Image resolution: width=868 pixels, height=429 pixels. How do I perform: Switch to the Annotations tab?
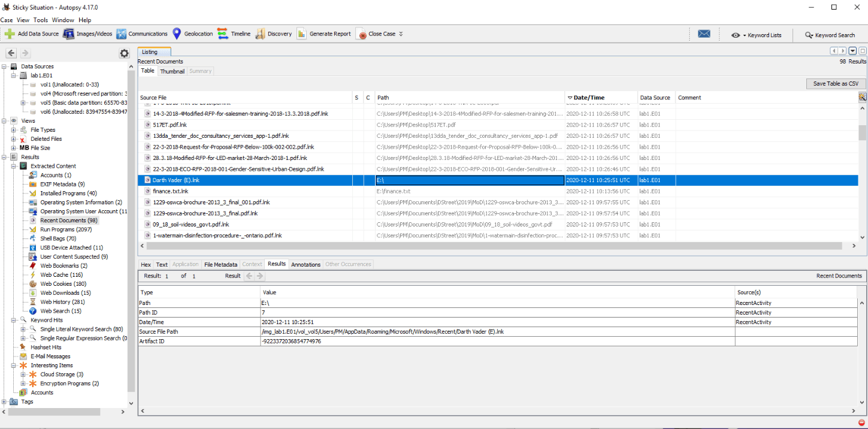point(306,264)
